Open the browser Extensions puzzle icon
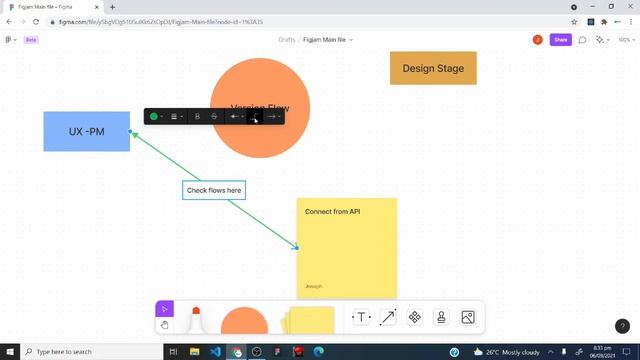640x360 pixels. coord(604,22)
